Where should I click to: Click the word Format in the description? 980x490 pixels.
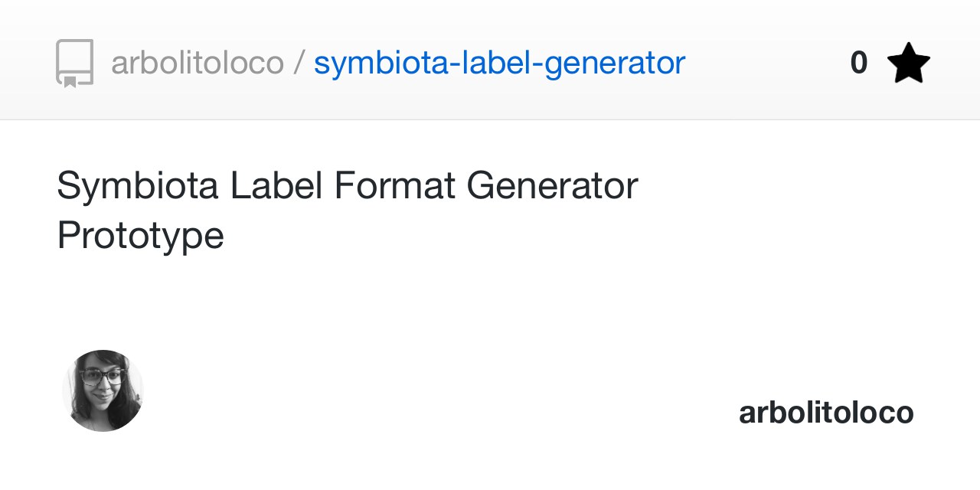point(395,186)
